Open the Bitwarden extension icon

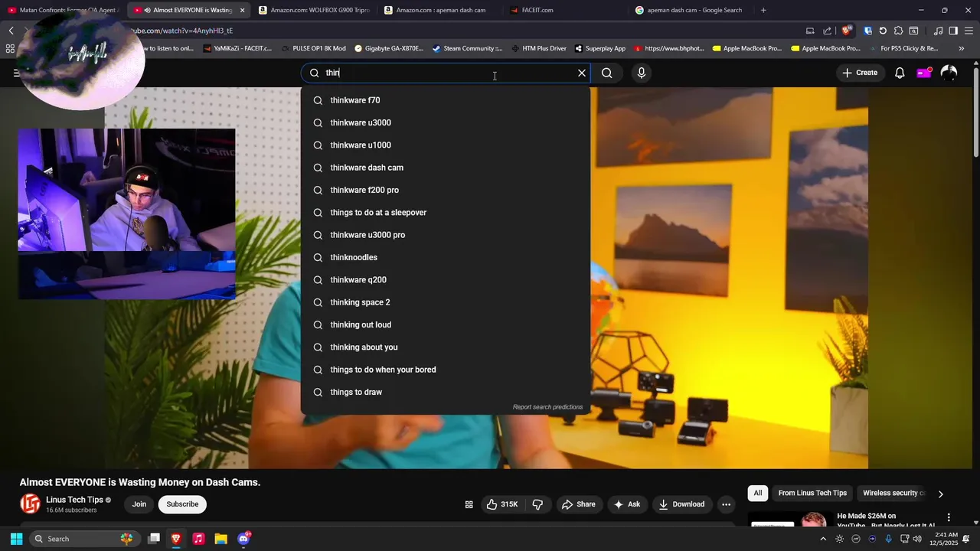867,31
